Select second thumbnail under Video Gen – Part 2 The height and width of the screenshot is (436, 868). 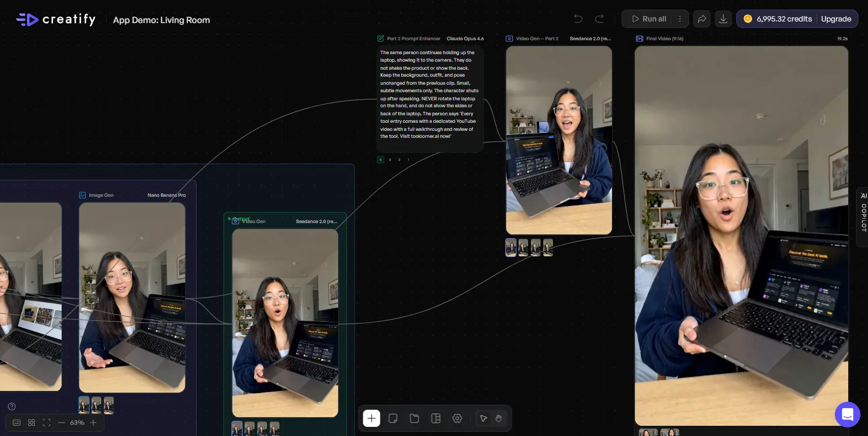523,247
